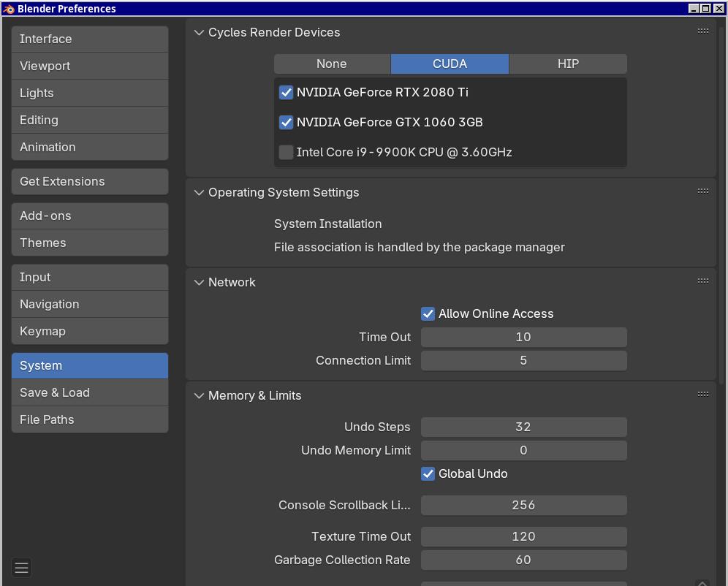The height and width of the screenshot is (586, 728).
Task: Click the Undo Steps value slider
Action: (523, 427)
